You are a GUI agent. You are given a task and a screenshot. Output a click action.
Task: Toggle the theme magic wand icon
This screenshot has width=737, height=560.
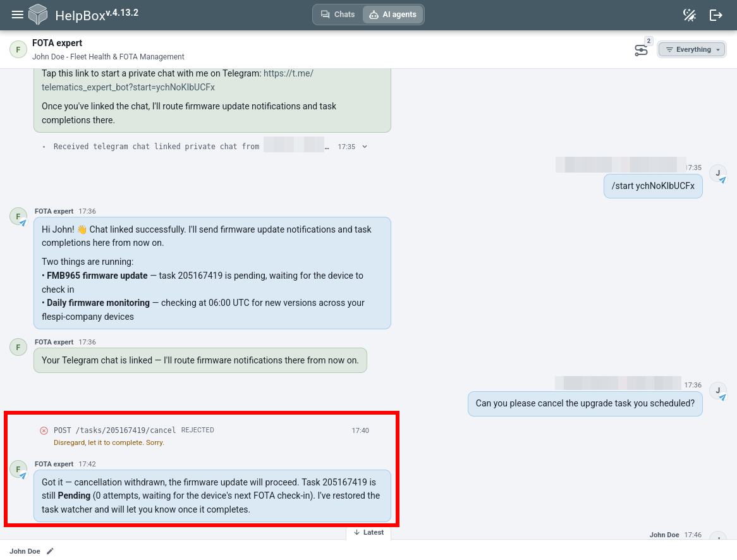[x=690, y=15]
